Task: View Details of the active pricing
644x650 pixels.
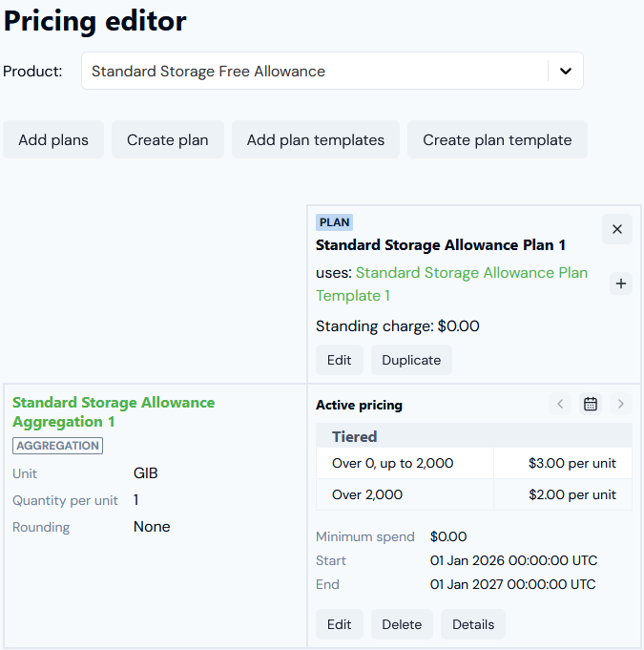Action: coord(473,624)
